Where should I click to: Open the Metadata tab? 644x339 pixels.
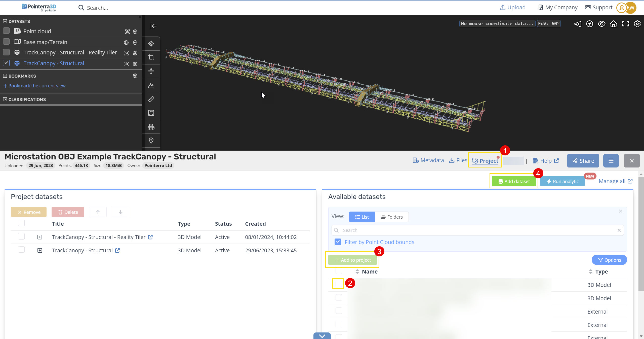tap(428, 160)
